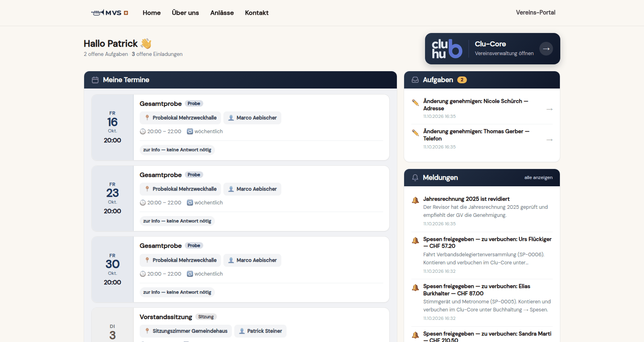
Task: Click the 2 offene Aufgaben text
Action: click(x=106, y=54)
